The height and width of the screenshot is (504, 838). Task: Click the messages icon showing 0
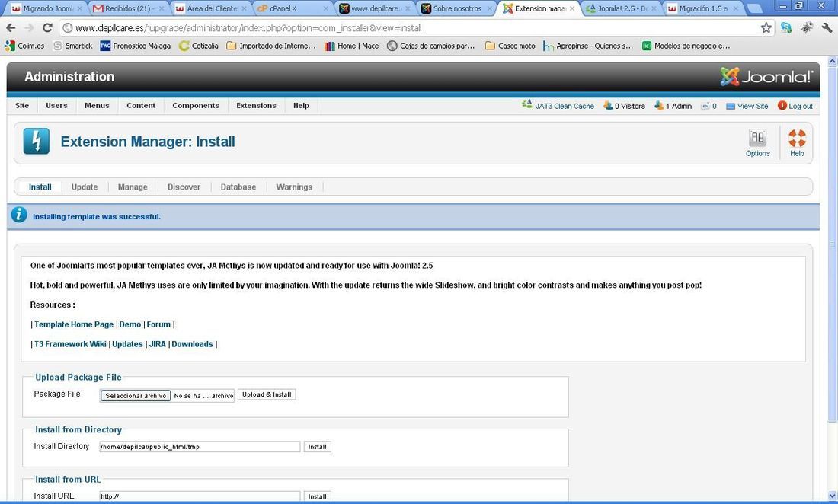(705, 106)
